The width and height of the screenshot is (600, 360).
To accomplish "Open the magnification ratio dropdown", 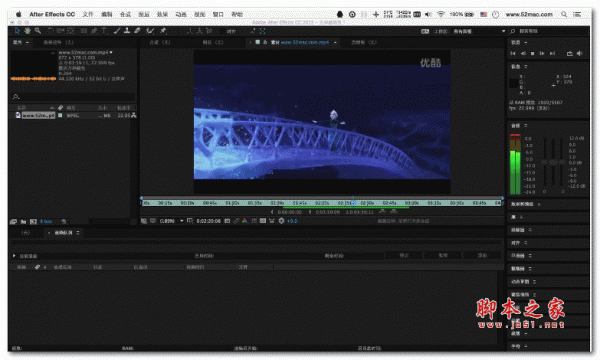I will click(x=171, y=221).
